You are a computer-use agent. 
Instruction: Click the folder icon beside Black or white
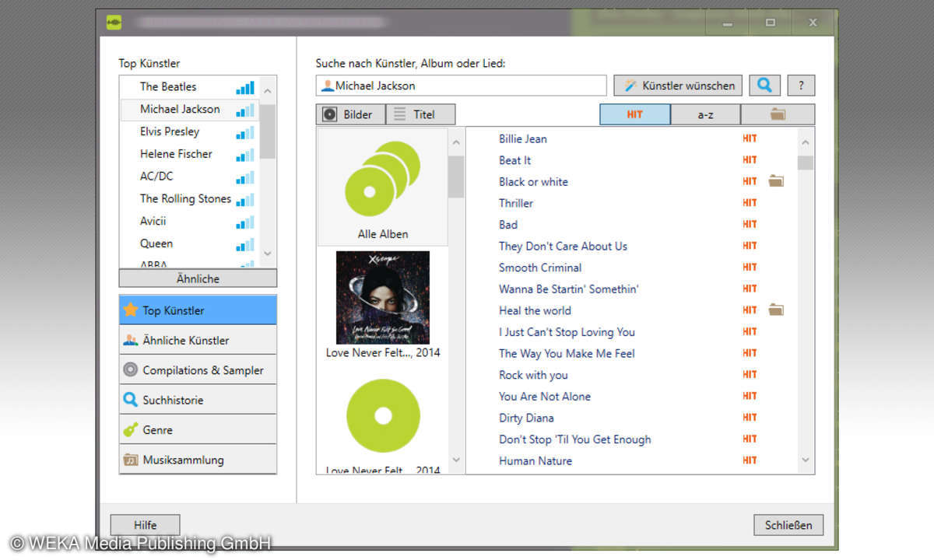click(x=776, y=181)
